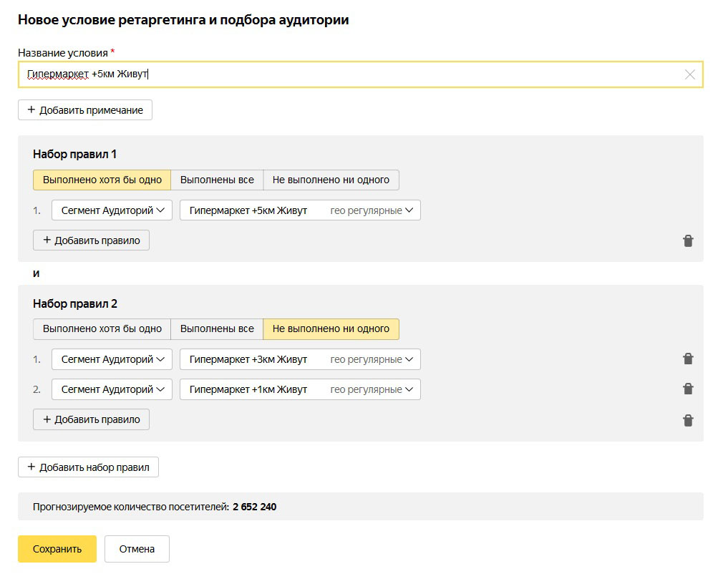
Task: Delete rule set 2 with trash icon
Action: [x=688, y=420]
